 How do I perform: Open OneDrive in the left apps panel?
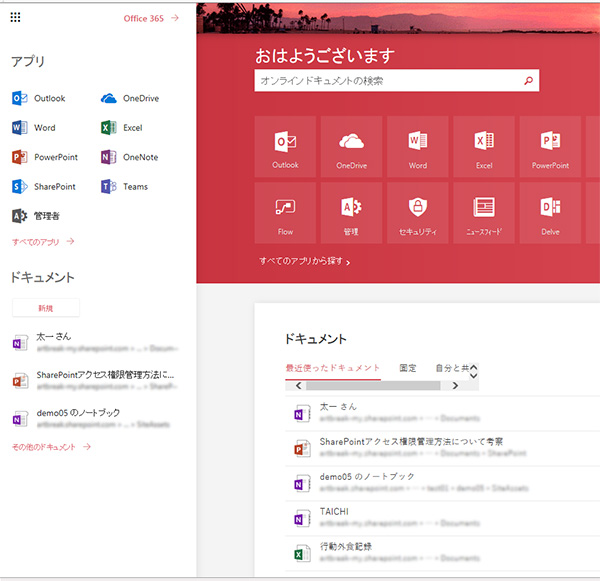130,98
